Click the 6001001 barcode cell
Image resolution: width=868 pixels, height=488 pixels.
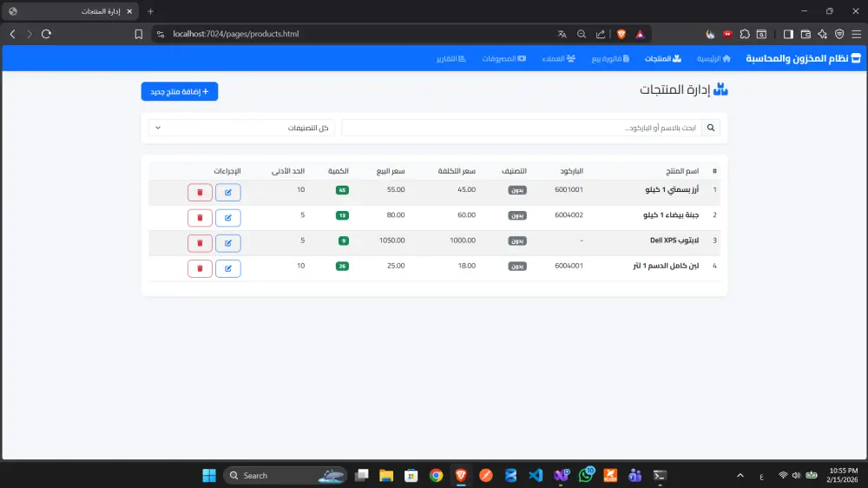point(569,189)
